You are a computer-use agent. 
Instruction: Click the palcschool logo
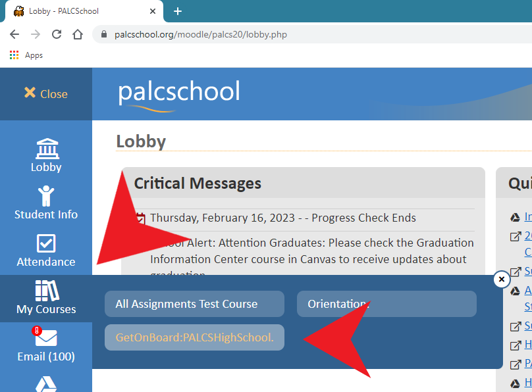point(179,93)
